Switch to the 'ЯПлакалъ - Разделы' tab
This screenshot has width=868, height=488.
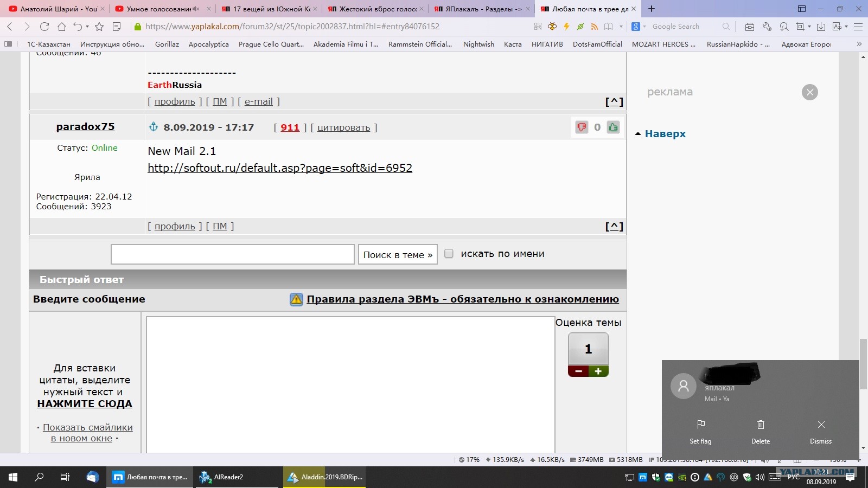481,9
